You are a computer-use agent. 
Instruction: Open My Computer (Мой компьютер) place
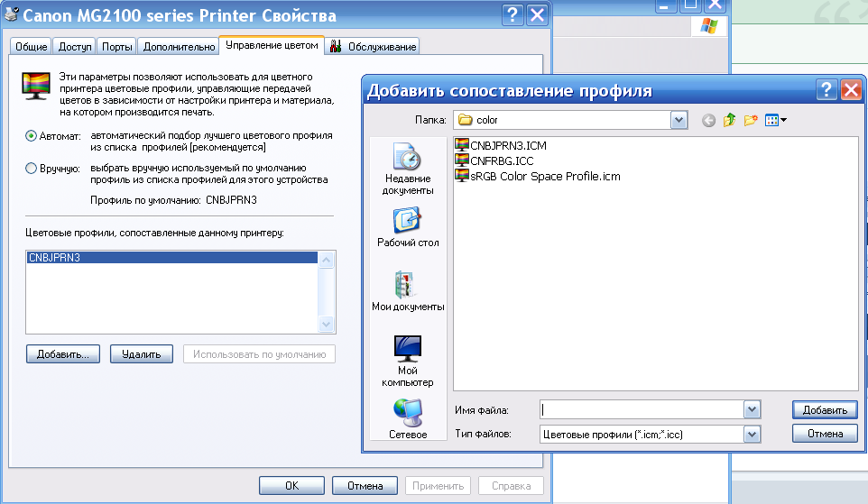(x=408, y=361)
